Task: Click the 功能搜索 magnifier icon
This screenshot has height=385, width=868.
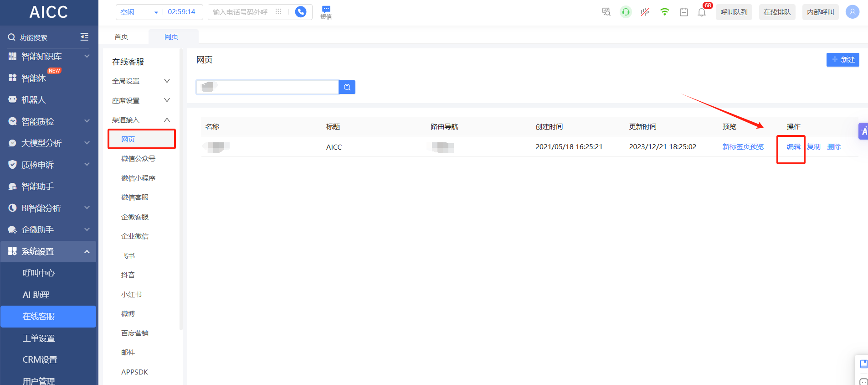Action: [x=12, y=37]
